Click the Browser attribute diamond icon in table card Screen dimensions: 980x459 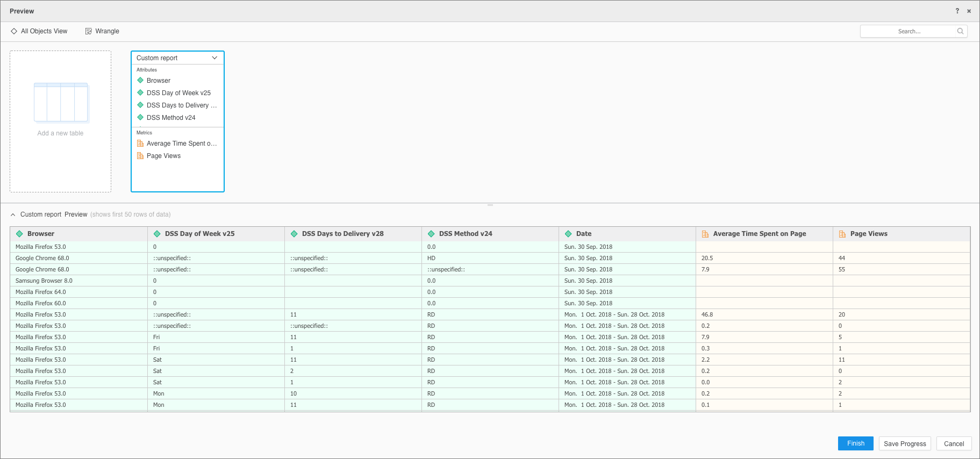point(140,81)
